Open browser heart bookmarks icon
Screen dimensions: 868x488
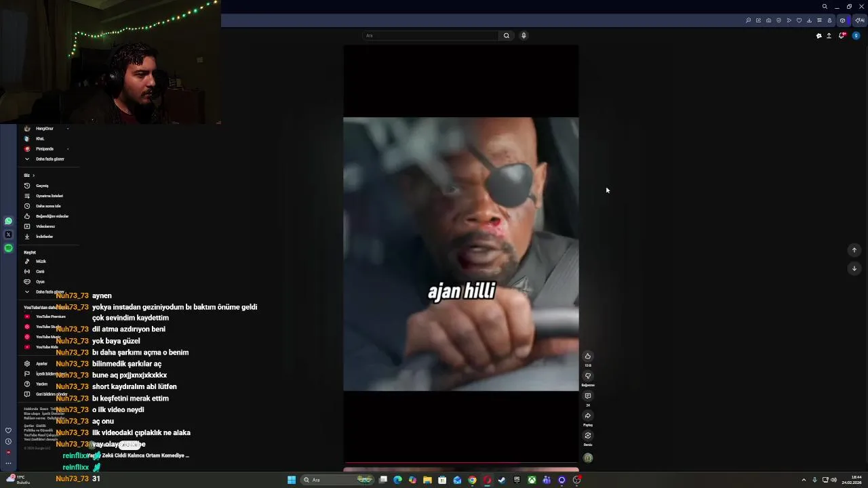click(x=799, y=20)
